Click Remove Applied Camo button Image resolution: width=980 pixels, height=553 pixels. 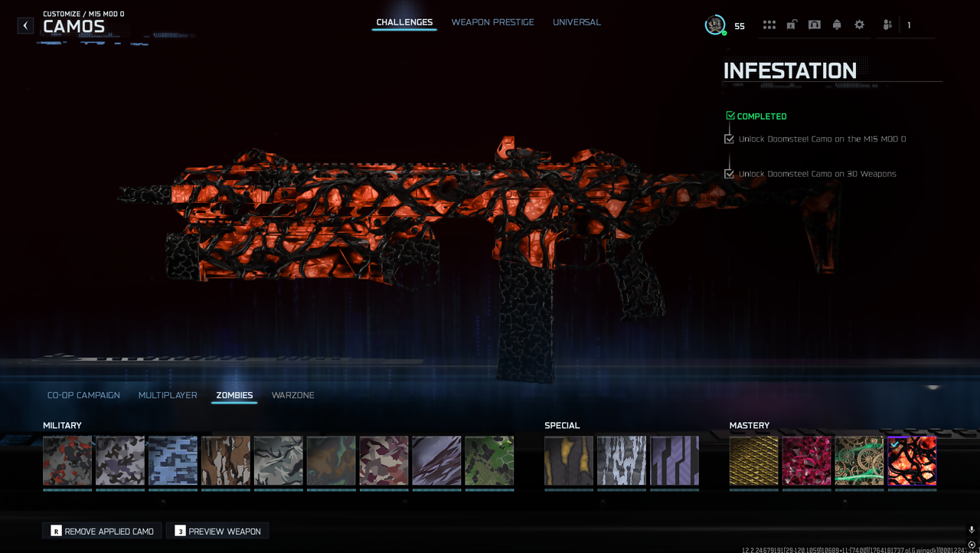tap(102, 531)
